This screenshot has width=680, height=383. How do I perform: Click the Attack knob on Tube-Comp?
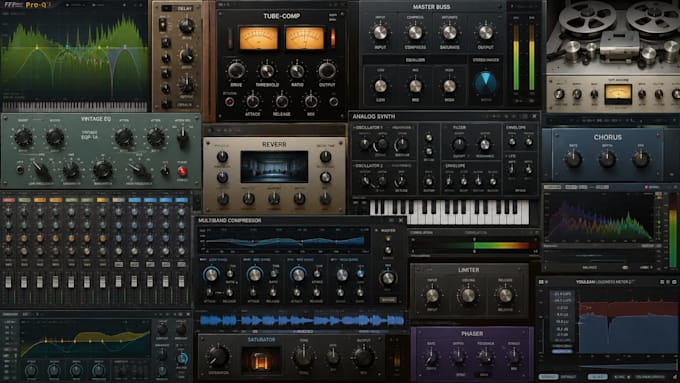pos(253,101)
